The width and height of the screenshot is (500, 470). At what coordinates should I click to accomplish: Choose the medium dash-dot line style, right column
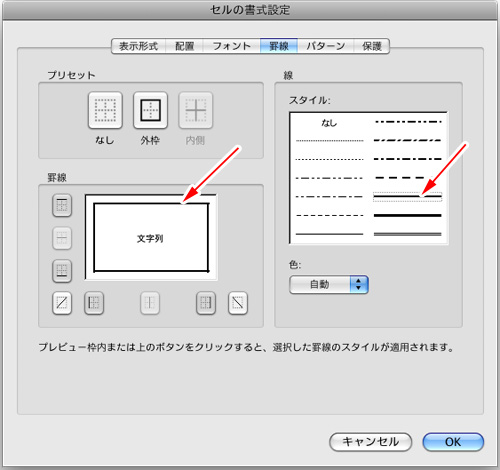pyautogui.click(x=408, y=159)
